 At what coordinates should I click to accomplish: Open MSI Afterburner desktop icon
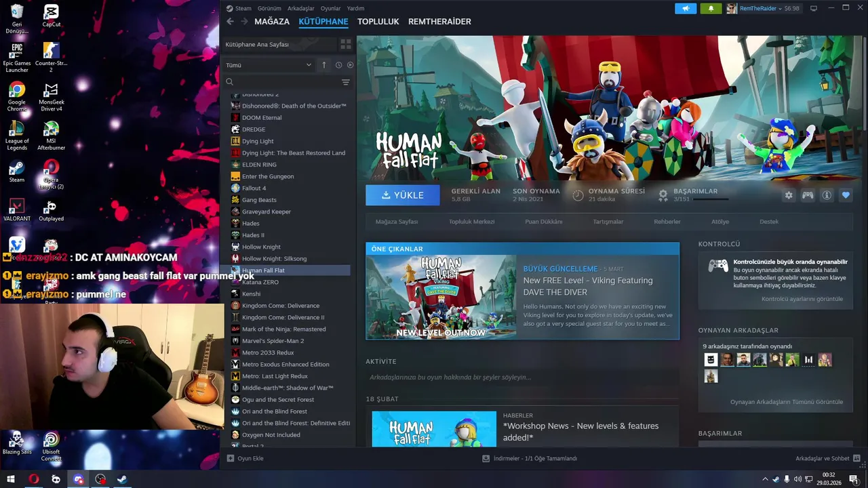click(51, 136)
